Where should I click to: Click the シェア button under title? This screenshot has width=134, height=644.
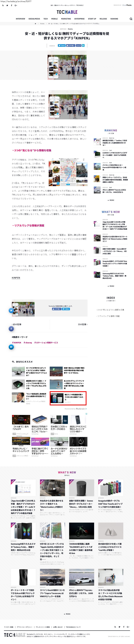[79, 45]
